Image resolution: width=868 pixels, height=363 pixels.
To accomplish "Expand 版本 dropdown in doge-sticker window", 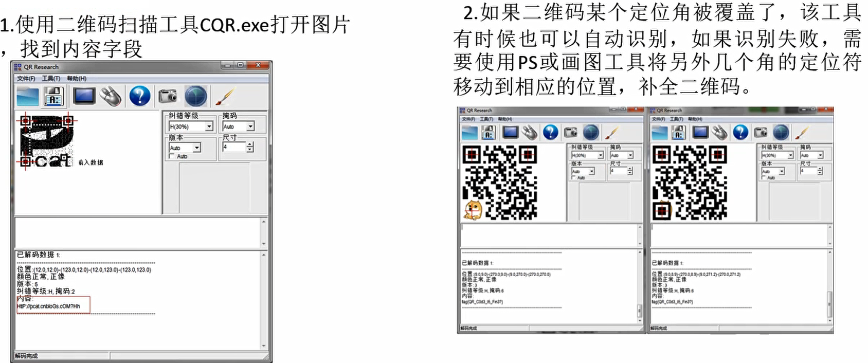I will coord(592,171).
